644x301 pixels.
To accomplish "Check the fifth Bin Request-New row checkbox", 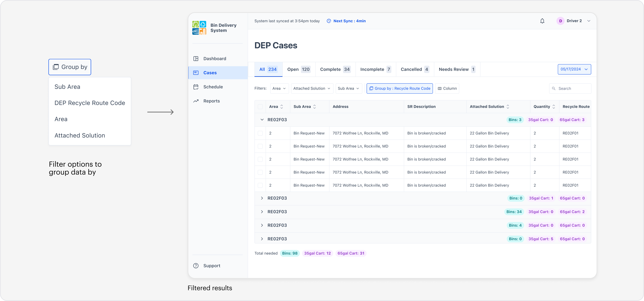I will click(x=260, y=185).
